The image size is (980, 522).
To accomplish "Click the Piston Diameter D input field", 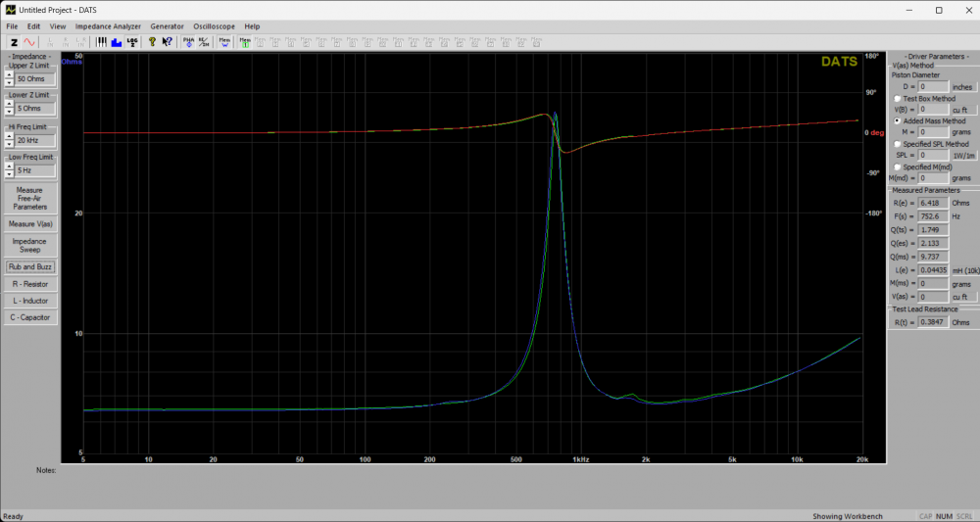I will pos(934,87).
